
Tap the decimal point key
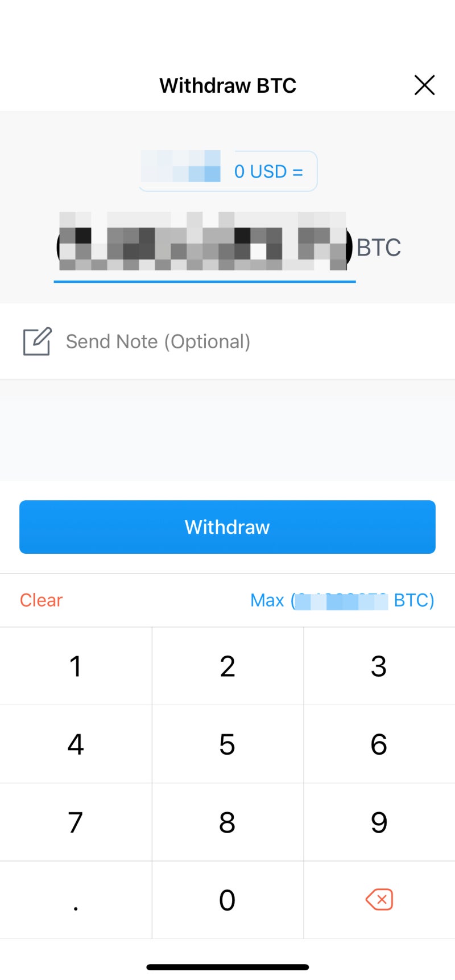[x=76, y=900]
